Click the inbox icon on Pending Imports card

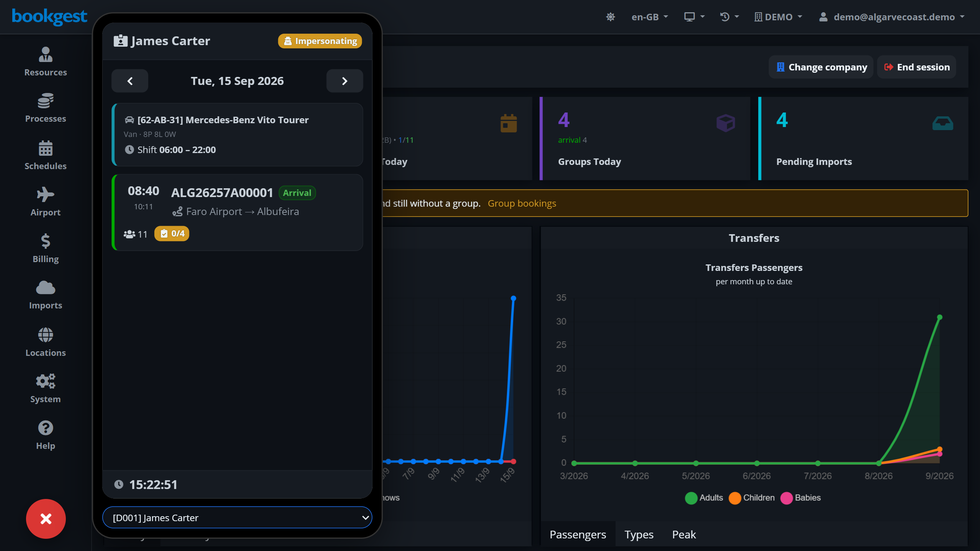[x=943, y=123]
